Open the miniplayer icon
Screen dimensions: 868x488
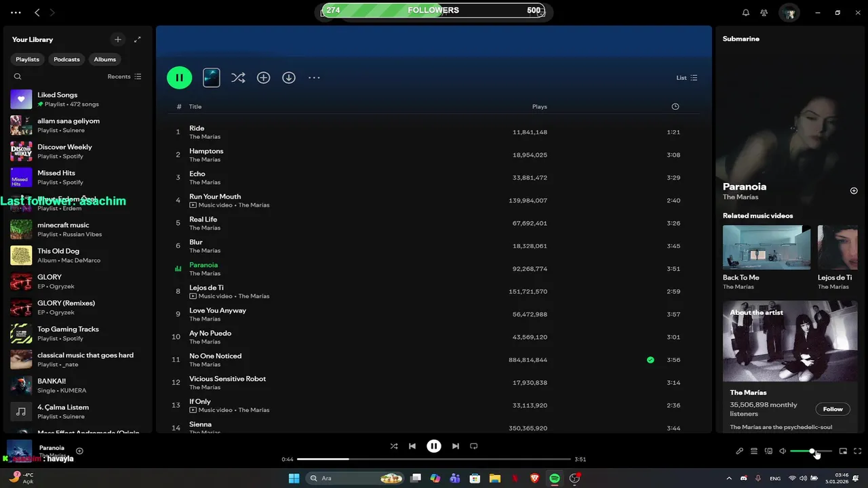coord(843,451)
